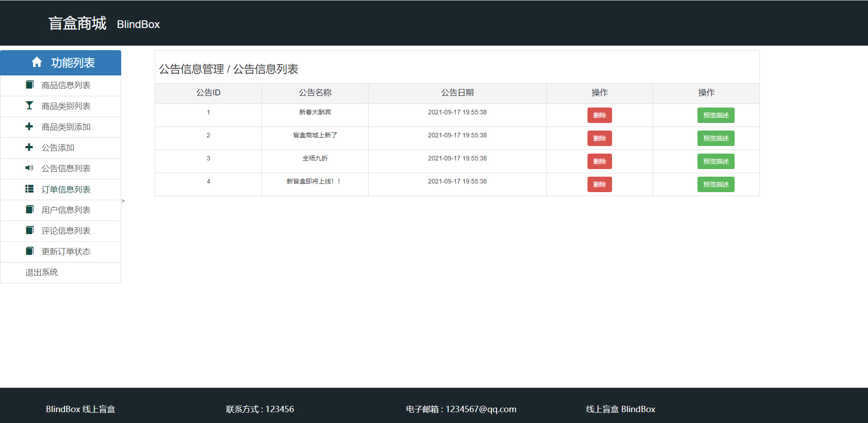This screenshot has width=868, height=423.
Task: Click the home icon beside 功能列表
Action: click(37, 62)
